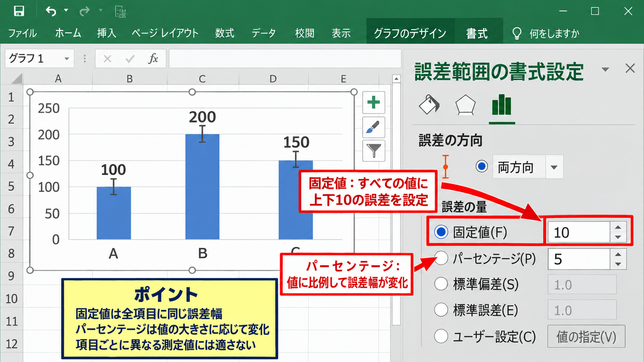Switch to the 書式 tab
The width and height of the screenshot is (644, 362).
pyautogui.click(x=477, y=33)
